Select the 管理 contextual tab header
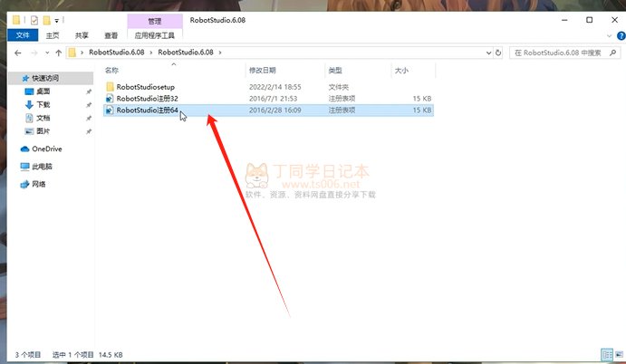This screenshot has width=626, height=364. click(x=155, y=21)
